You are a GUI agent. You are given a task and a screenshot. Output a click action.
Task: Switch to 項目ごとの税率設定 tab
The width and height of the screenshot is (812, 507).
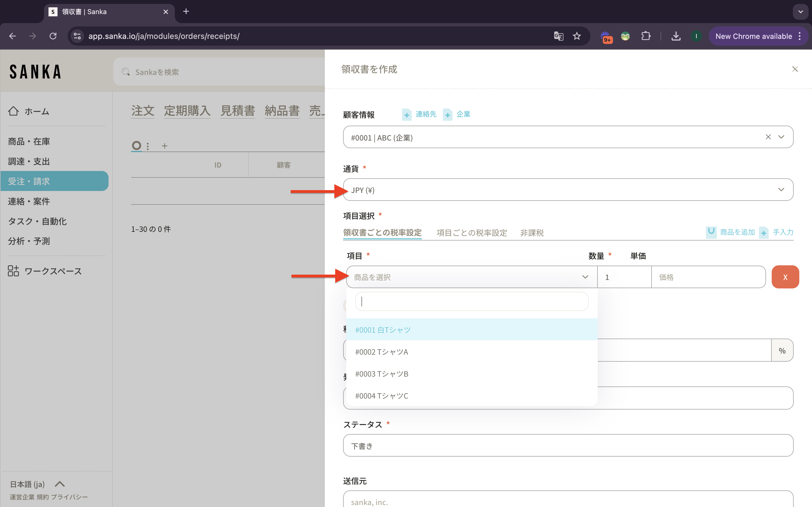(x=471, y=233)
